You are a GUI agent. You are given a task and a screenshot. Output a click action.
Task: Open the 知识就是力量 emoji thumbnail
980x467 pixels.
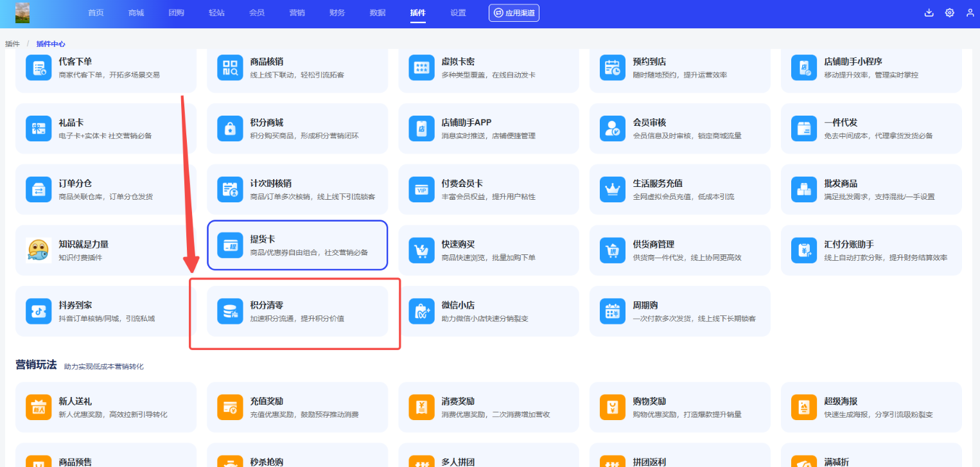click(x=39, y=250)
